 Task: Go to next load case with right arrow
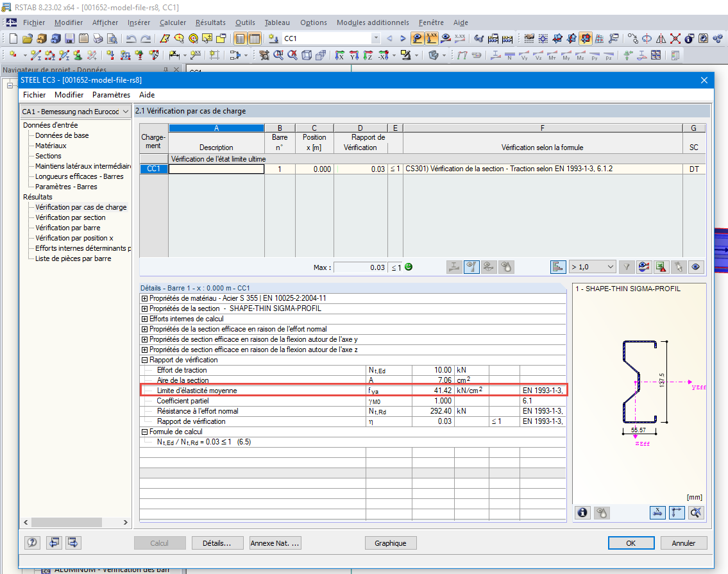[x=403, y=38]
